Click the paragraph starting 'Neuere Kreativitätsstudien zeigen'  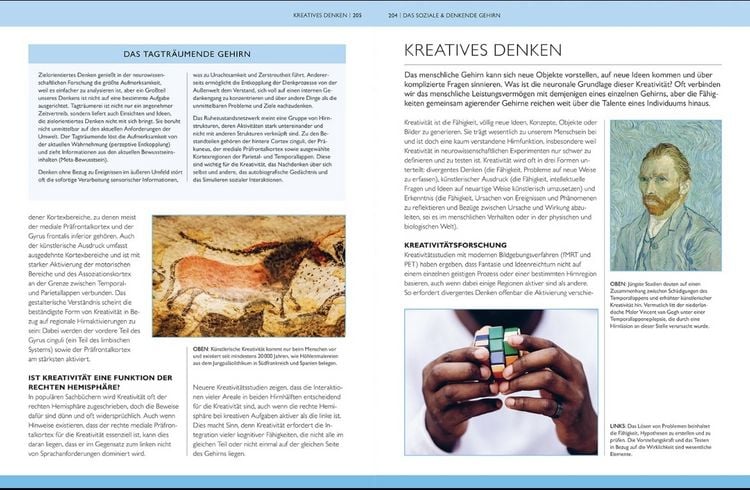268,420
